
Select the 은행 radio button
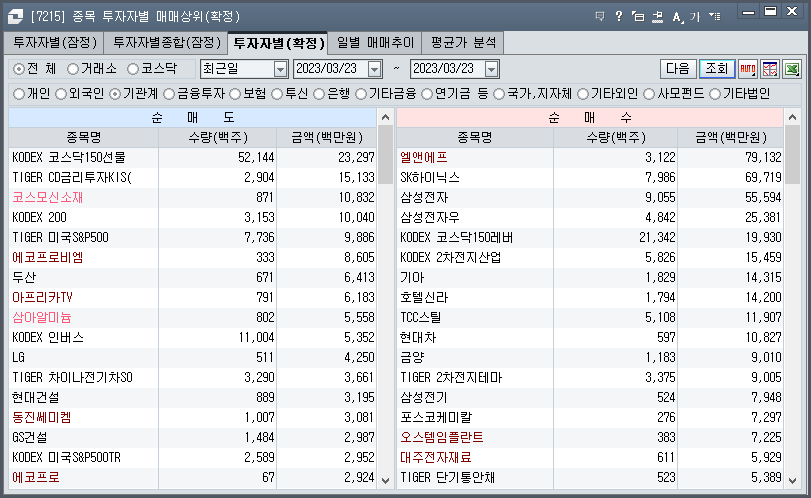pos(319,94)
